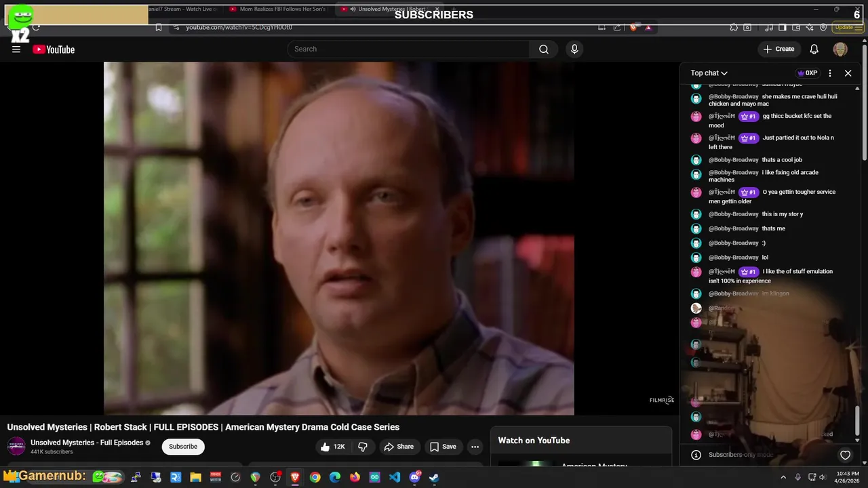Click the browser address bar URL
The width and height of the screenshot is (868, 488).
point(239,27)
